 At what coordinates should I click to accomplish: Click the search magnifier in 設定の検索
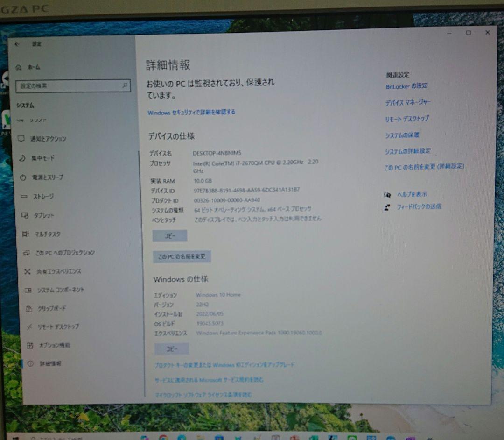[x=124, y=86]
